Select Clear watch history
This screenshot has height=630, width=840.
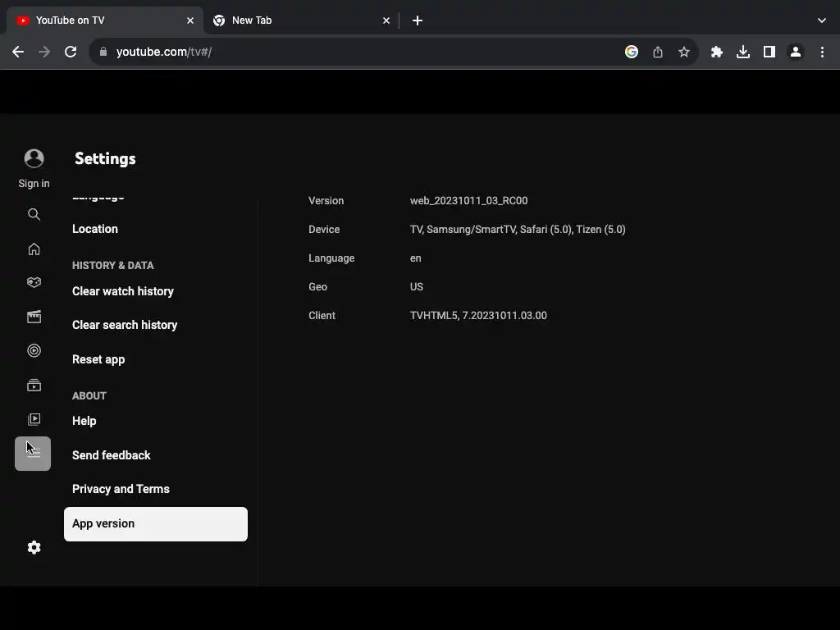[123, 291]
